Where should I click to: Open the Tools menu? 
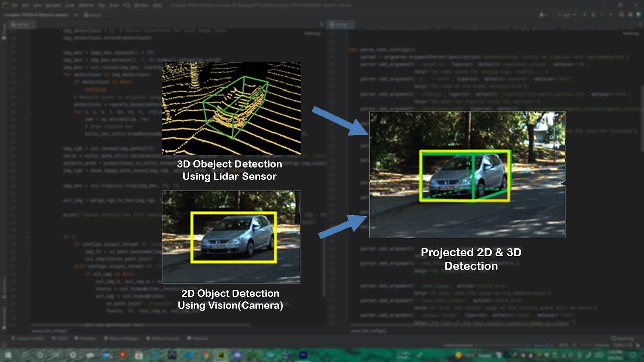pos(114,5)
